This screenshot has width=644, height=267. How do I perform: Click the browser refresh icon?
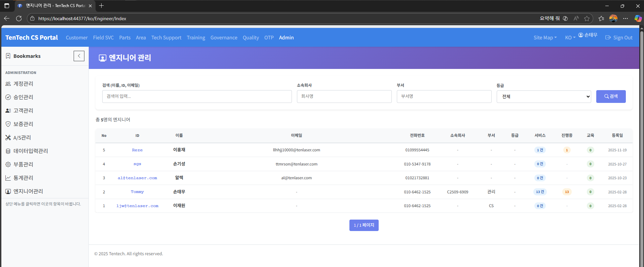click(x=19, y=18)
